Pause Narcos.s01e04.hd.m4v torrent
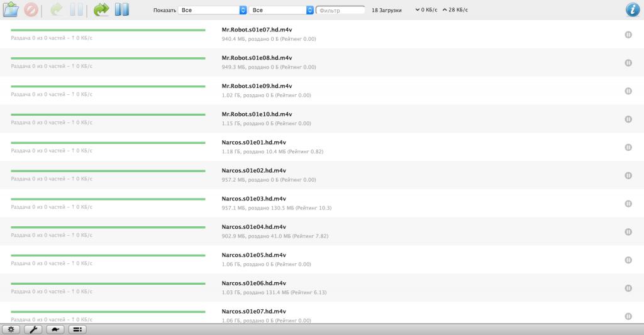Viewport: 644px width, 335px height. 628,232
